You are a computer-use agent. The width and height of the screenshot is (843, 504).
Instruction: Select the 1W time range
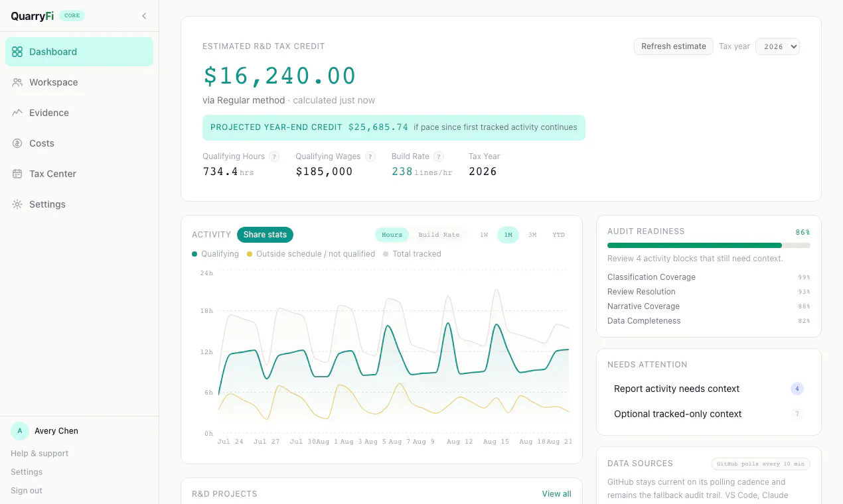pyautogui.click(x=484, y=235)
